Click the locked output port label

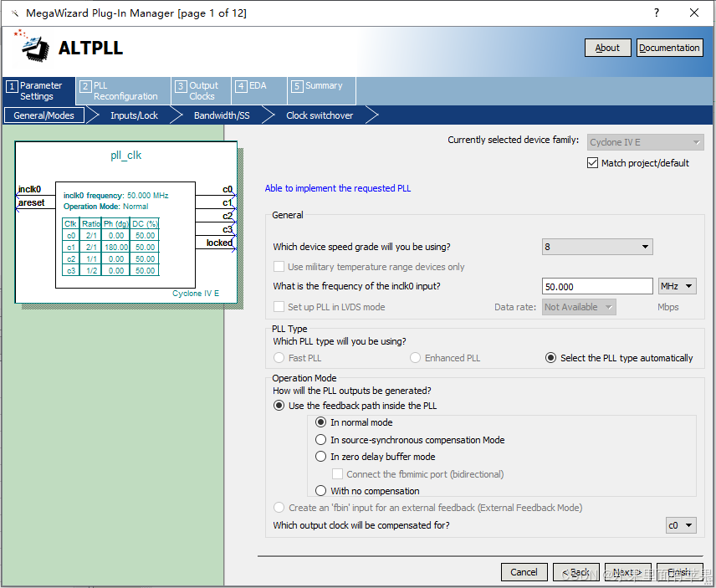(219, 243)
